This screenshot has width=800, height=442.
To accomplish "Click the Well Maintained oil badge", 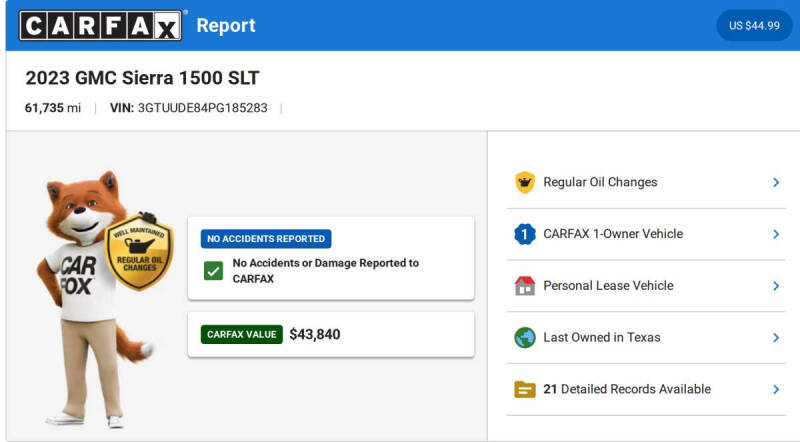I will pos(139,253).
